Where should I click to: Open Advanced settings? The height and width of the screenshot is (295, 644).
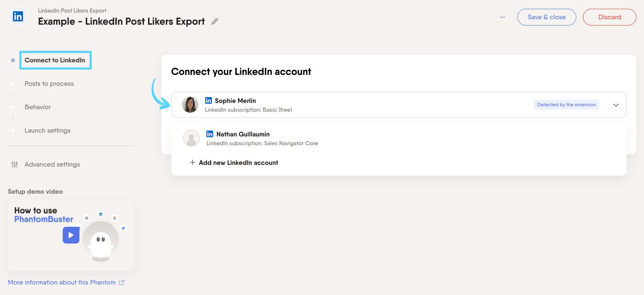tap(52, 164)
